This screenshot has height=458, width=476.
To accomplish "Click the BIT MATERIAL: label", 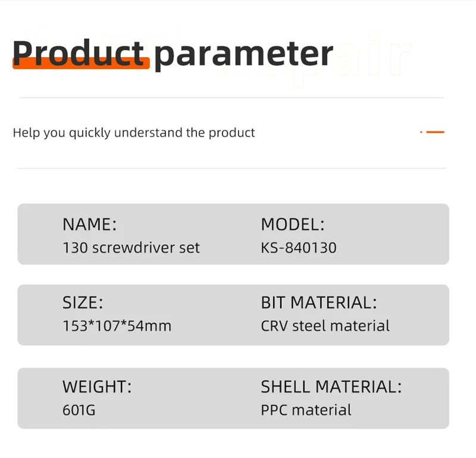I will click(319, 303).
